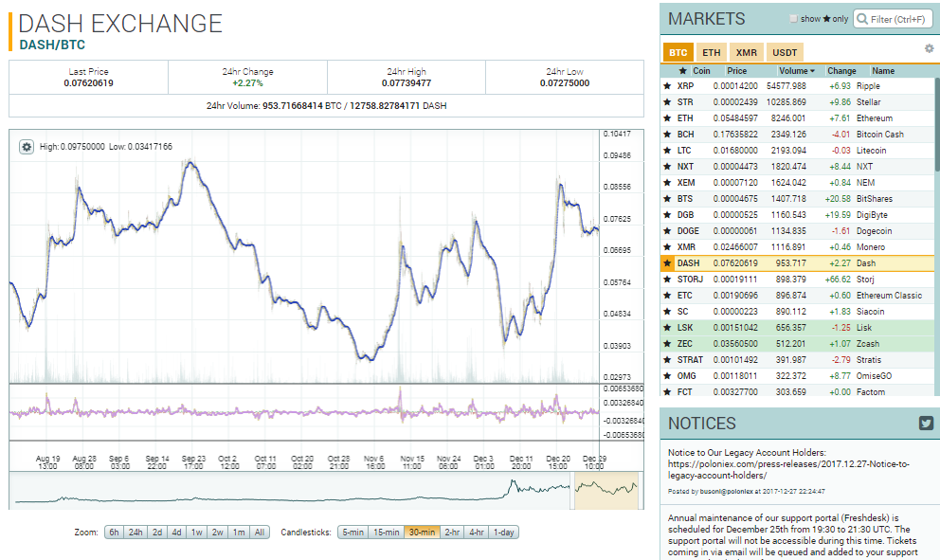940x560 pixels.
Task: Sort markets by Change column
Action: click(x=841, y=71)
